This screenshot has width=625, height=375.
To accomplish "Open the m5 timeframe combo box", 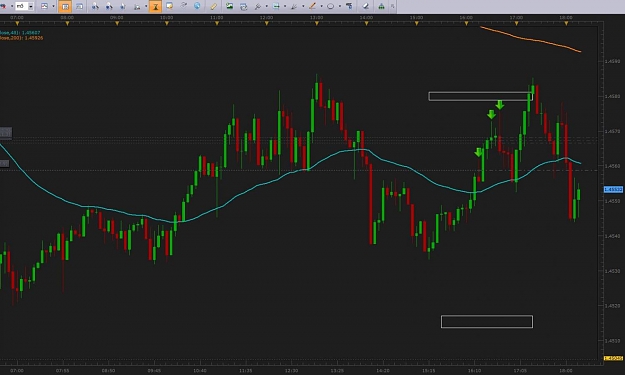I will [x=24, y=6].
